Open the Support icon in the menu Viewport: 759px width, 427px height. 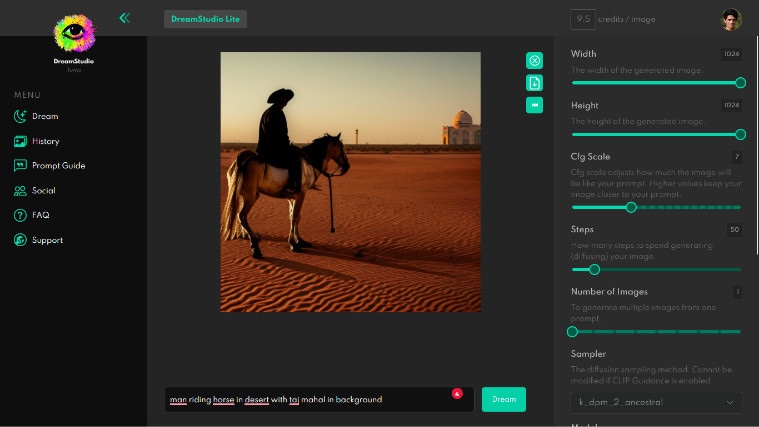tap(20, 240)
